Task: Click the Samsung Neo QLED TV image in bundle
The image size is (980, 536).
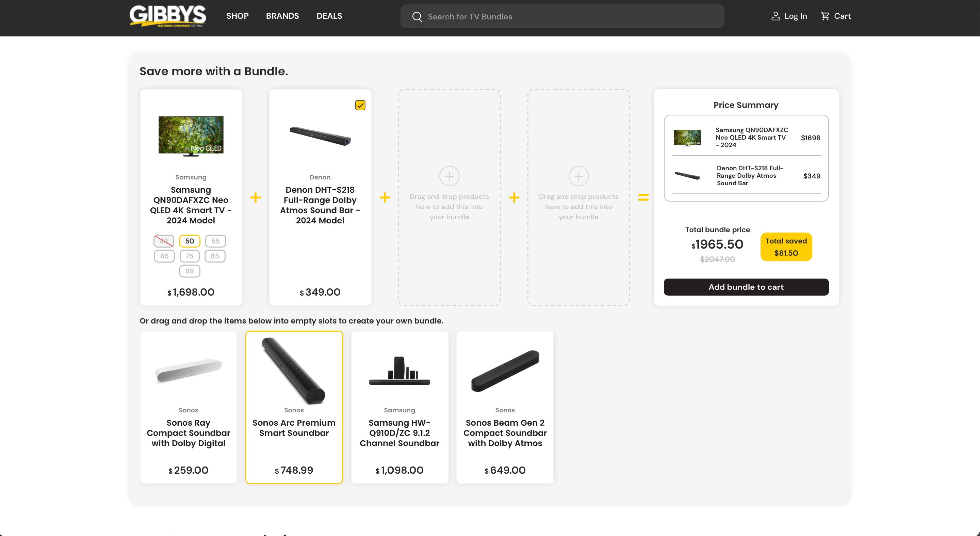Action: pos(191,136)
